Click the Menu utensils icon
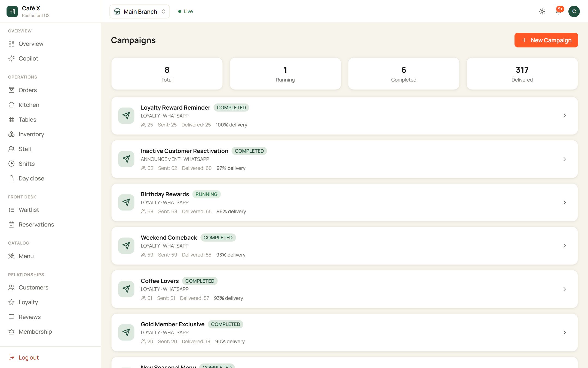This screenshot has height=368, width=588. point(11,256)
